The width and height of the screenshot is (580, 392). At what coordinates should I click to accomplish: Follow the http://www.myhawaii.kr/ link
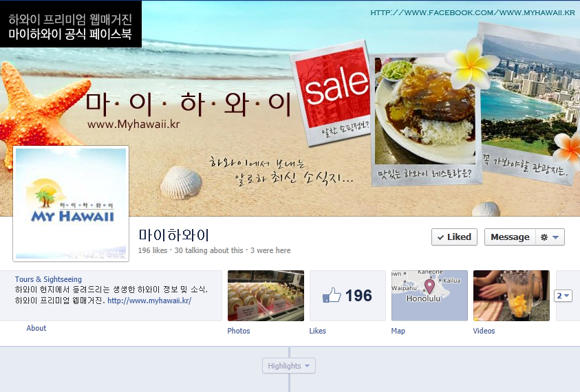[149, 301]
